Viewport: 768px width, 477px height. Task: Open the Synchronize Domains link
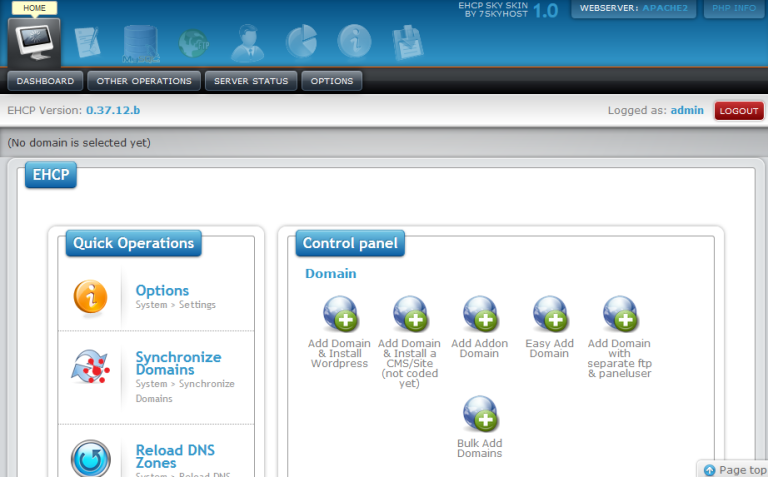(178, 363)
